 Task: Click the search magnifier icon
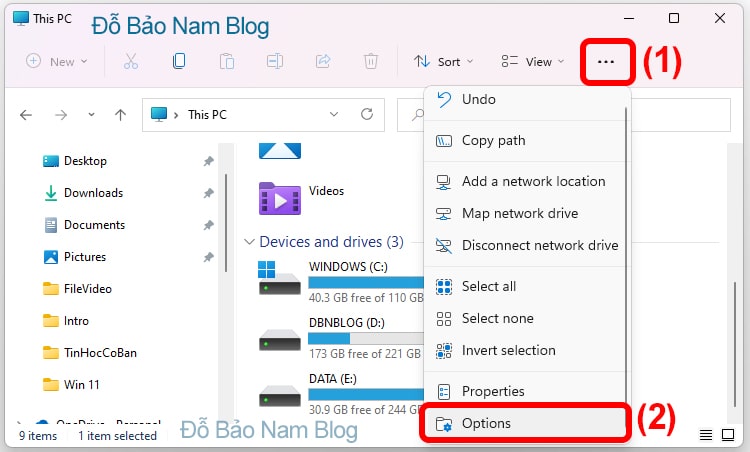(418, 115)
